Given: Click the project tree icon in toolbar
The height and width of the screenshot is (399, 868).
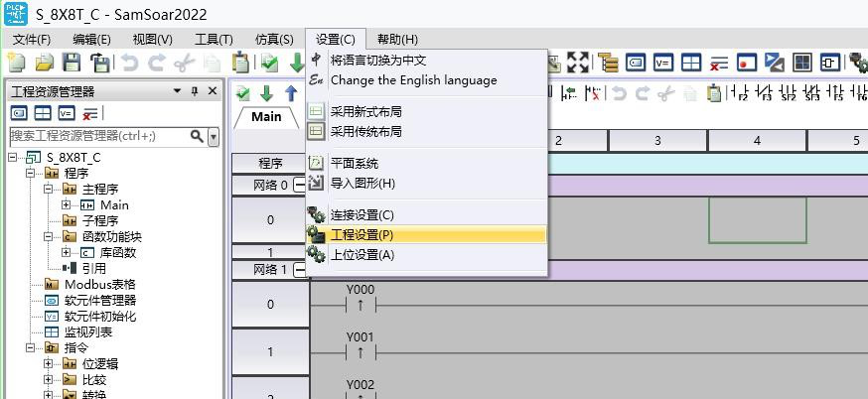Looking at the screenshot, I should pos(607,63).
